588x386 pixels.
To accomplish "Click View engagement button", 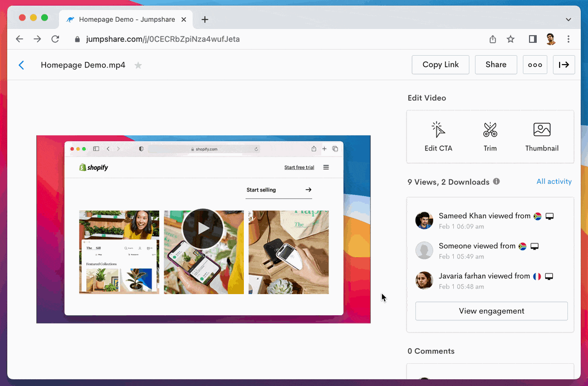I will pyautogui.click(x=491, y=311).
